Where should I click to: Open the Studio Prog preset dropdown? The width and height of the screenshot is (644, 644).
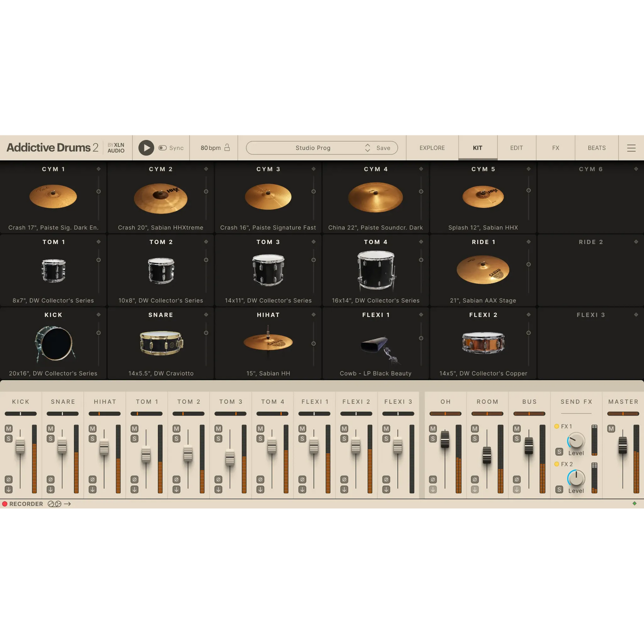tap(313, 148)
